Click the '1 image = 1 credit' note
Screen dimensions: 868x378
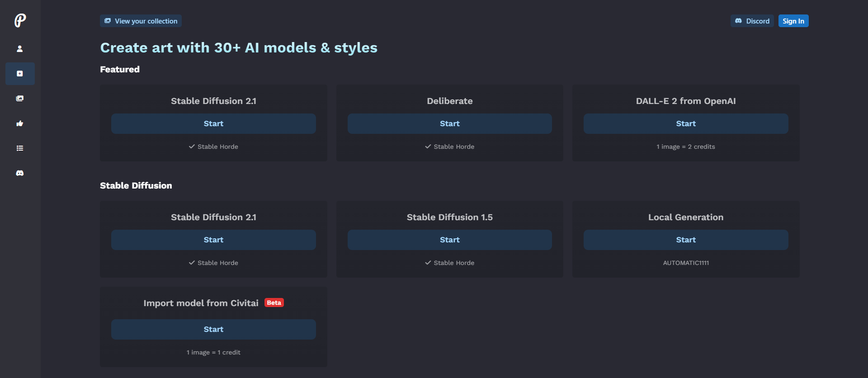(213, 352)
